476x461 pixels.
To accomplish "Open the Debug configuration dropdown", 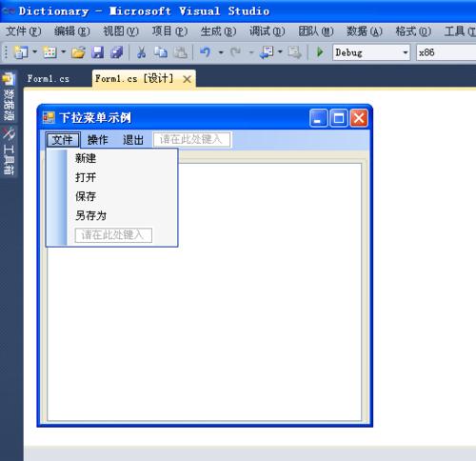I will (x=371, y=52).
